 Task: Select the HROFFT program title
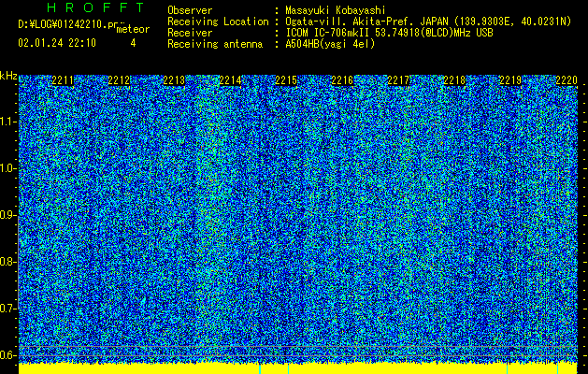[x=96, y=7]
